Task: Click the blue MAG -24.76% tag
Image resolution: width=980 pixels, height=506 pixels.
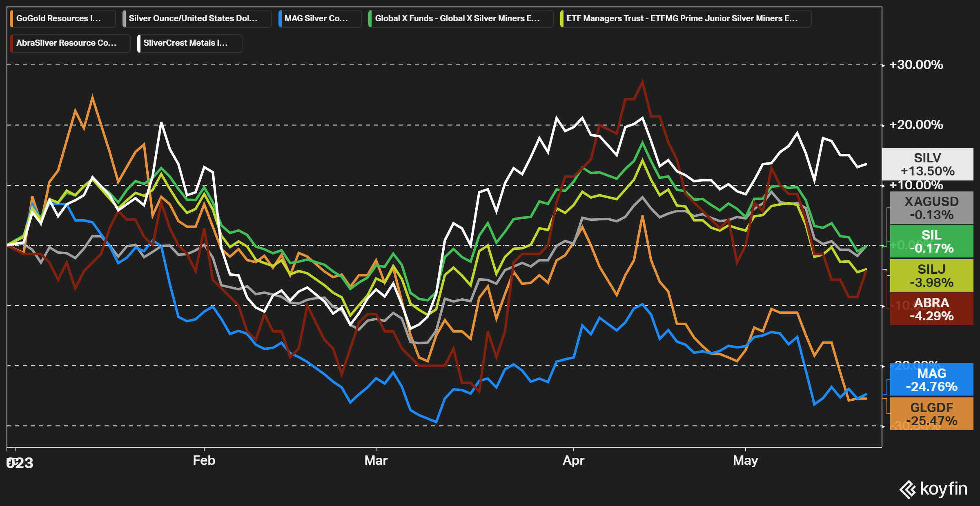Action: tap(931, 379)
